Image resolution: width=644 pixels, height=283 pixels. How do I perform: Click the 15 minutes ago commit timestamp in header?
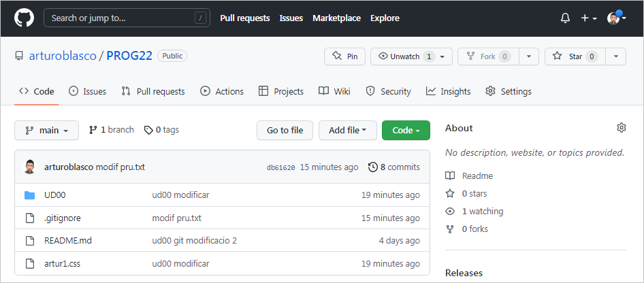329,167
